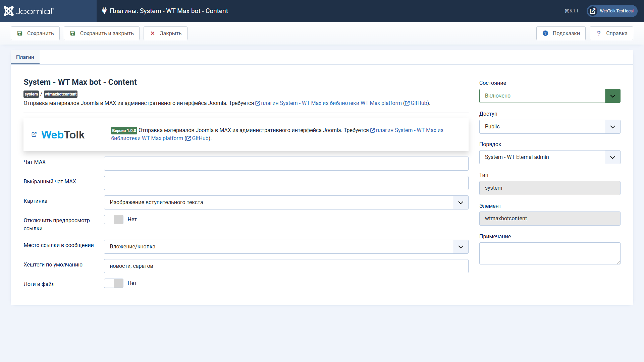Click the Картинка field label
644x362 pixels.
36,201
